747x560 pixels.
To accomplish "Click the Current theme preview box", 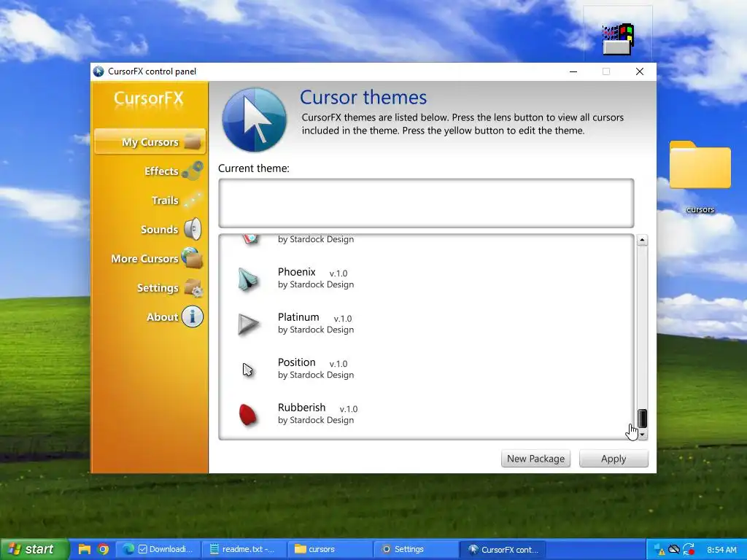I will coord(426,203).
